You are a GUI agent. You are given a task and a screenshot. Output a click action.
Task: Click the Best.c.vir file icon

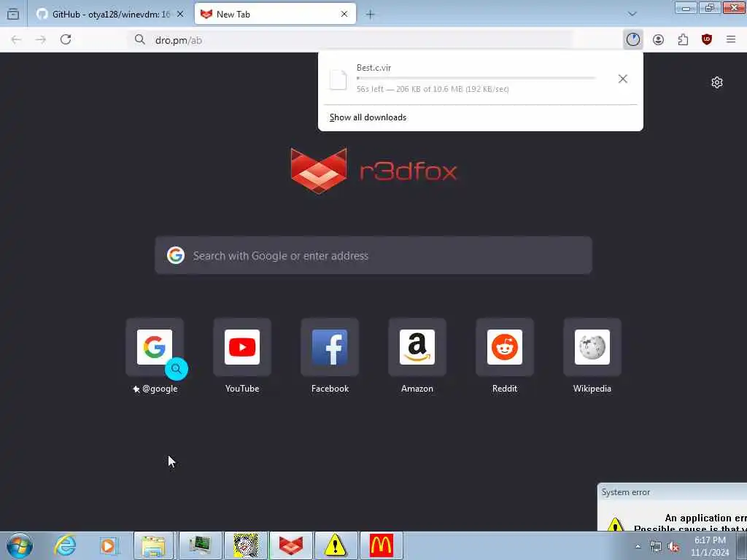click(338, 79)
